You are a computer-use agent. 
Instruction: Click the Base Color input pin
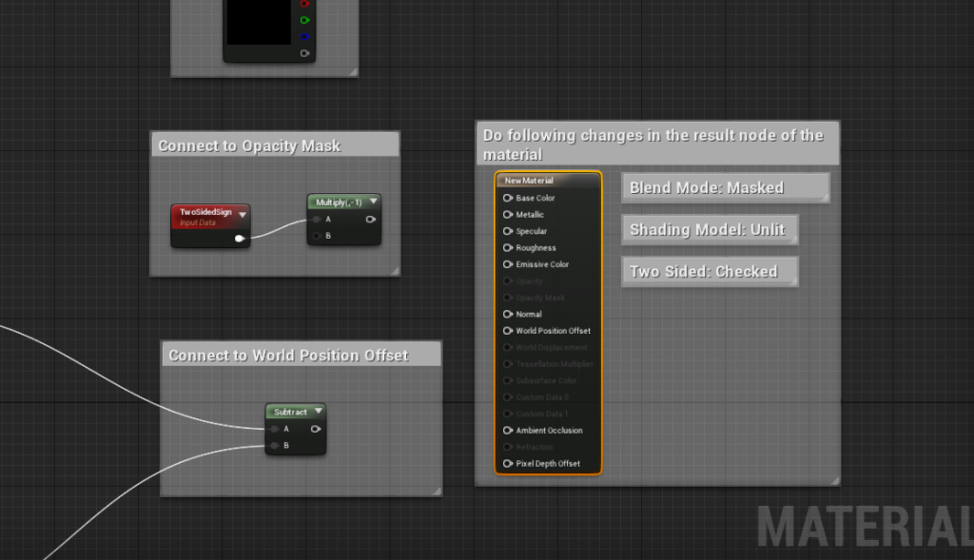coord(508,198)
